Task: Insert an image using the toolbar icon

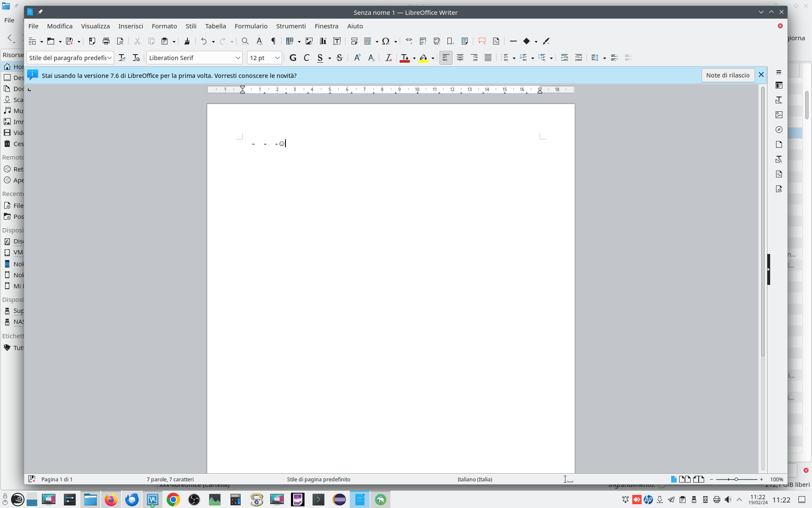Action: [309, 41]
